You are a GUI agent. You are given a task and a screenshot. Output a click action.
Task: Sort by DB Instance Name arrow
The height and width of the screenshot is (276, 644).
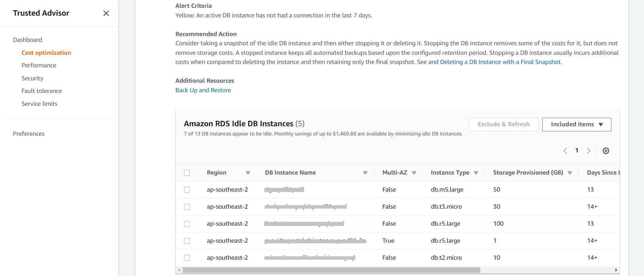[x=365, y=173]
